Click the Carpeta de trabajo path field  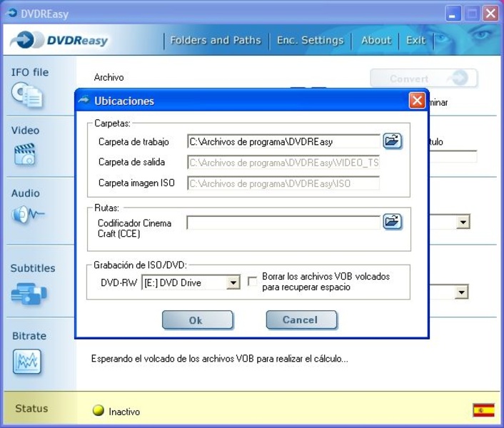(283, 142)
